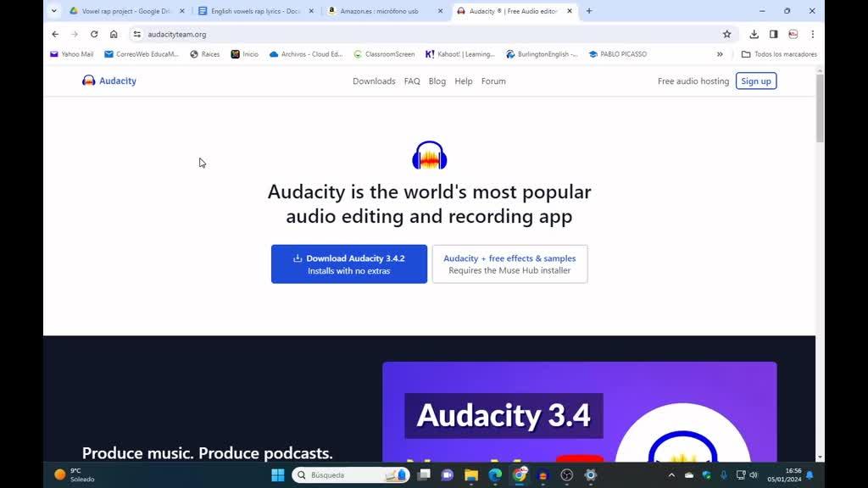Expand the tab search dropdown arrow
The height and width of the screenshot is (488, 868).
pos(53,10)
